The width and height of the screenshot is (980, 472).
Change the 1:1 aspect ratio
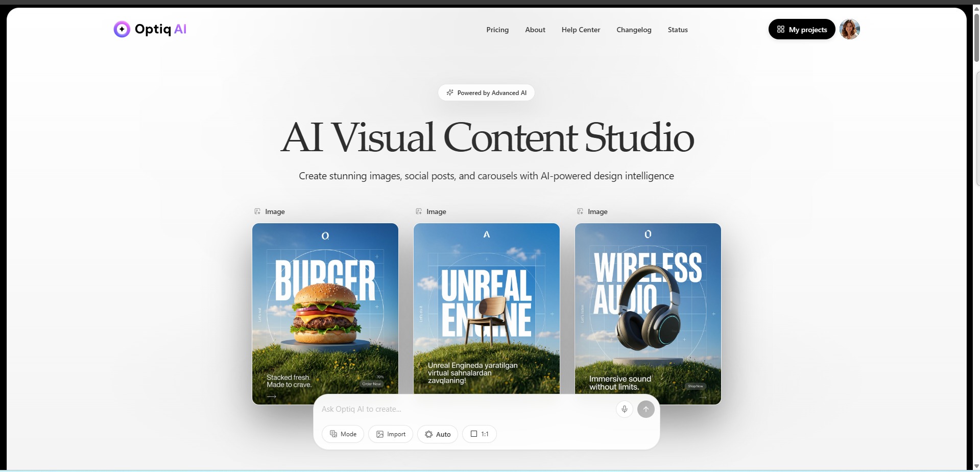point(480,434)
